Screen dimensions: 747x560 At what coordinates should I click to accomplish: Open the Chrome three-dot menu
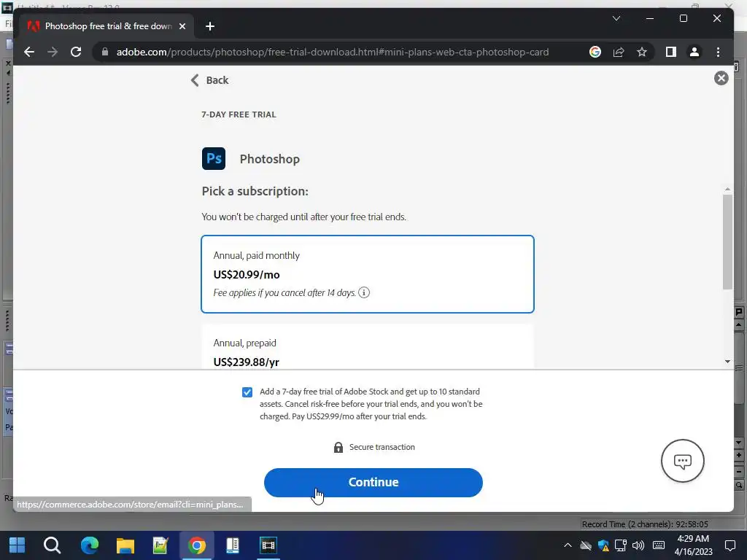point(718,52)
